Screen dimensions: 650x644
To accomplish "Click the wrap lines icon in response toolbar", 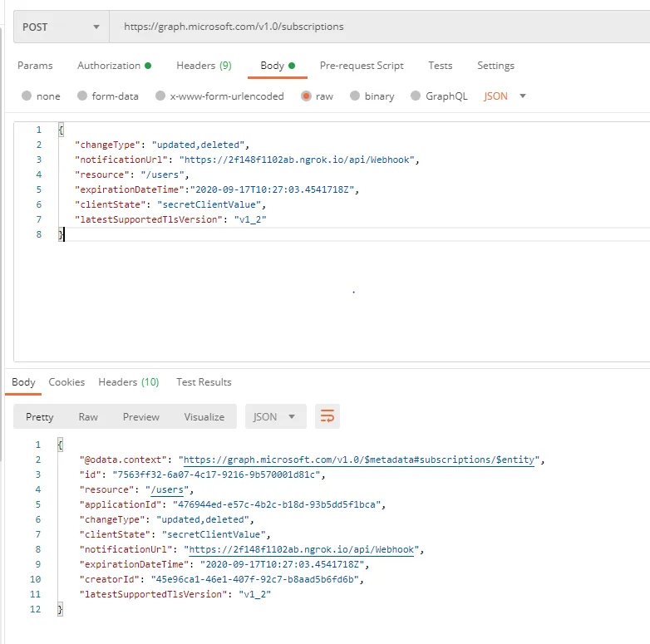I will pos(327,416).
